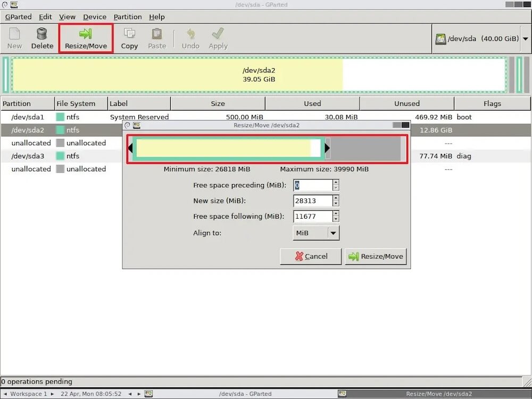Click the right resize handle arrow in dialog
The width and height of the screenshot is (532, 399).
[327, 148]
